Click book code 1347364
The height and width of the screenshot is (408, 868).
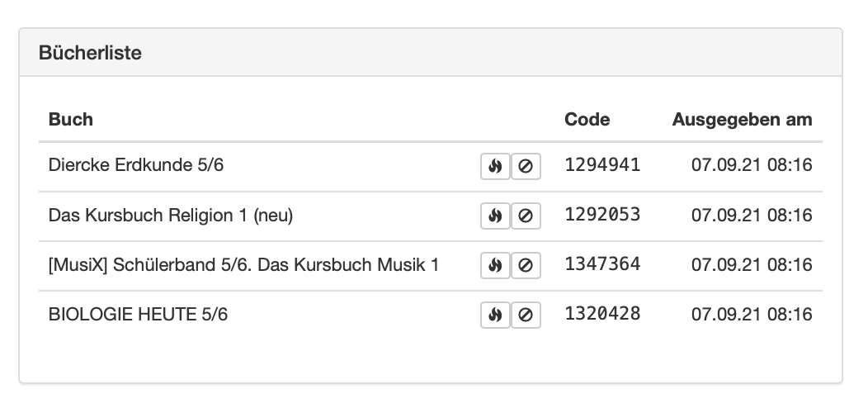602,264
